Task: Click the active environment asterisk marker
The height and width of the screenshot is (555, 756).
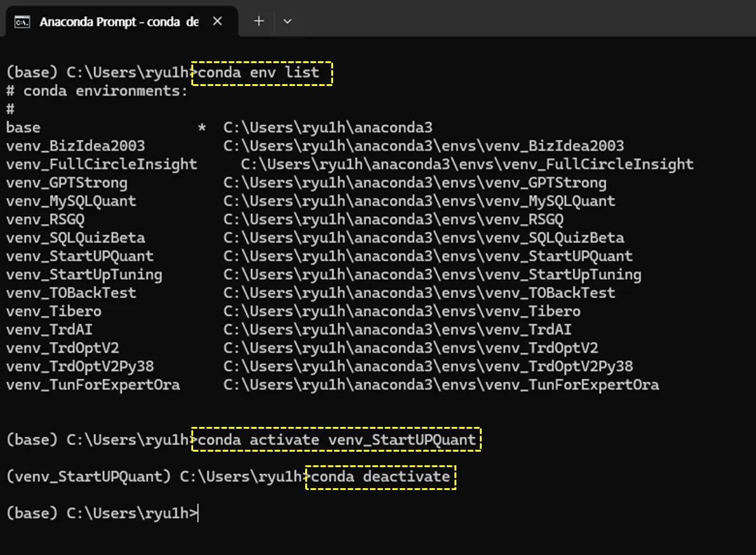Action: [x=202, y=127]
